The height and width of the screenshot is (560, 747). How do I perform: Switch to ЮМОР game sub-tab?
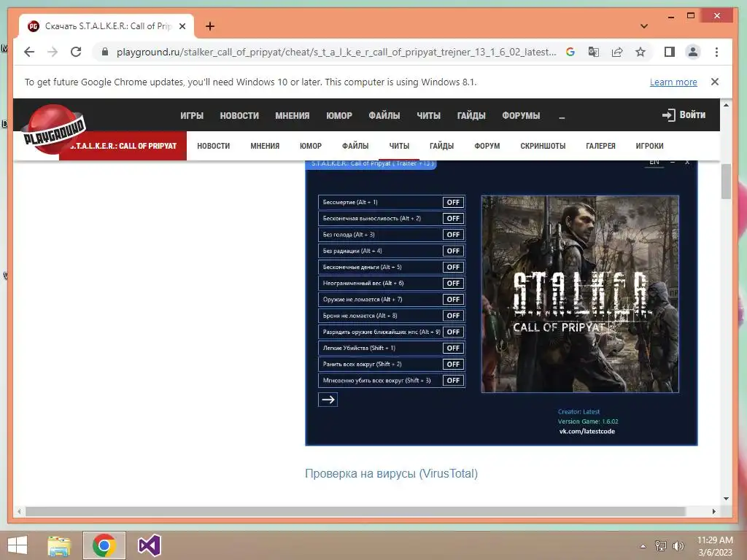(x=311, y=146)
